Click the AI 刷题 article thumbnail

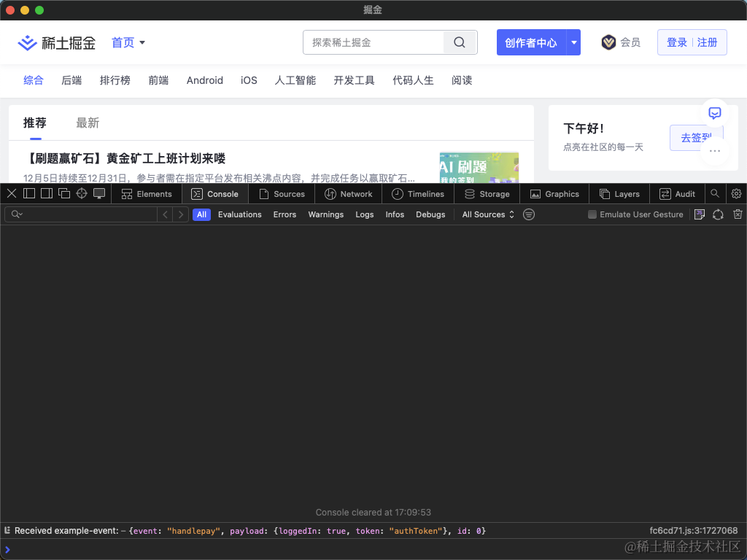coord(479,168)
